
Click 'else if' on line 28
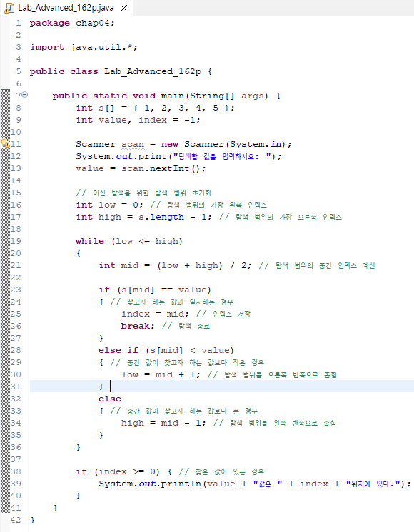118,350
